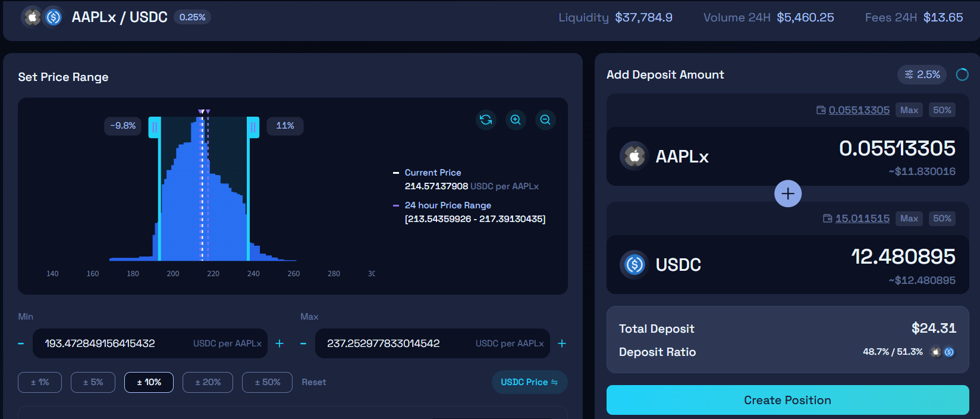Click the Apple icon in Deposit Ratio row
This screenshot has height=419, width=980.
[936, 352]
